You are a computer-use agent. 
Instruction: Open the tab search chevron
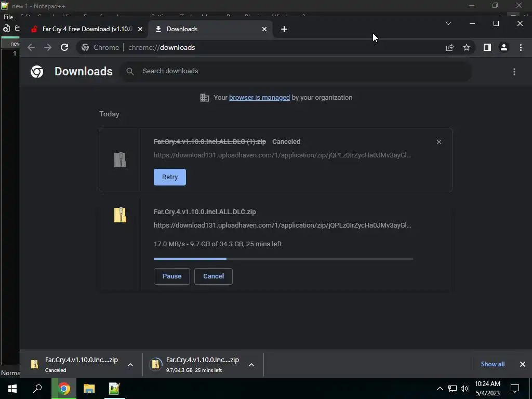(x=448, y=23)
